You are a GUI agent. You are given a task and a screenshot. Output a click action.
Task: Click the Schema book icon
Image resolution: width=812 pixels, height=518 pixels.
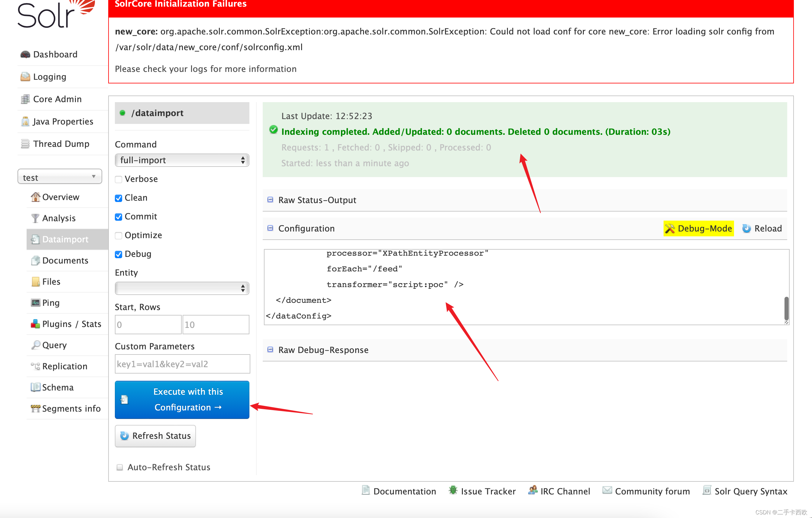pos(35,387)
